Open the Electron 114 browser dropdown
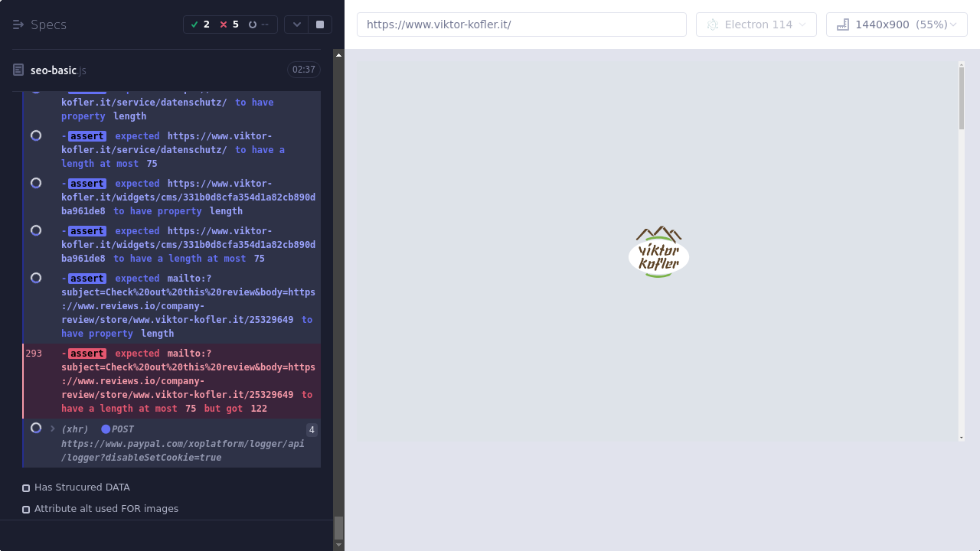 (756, 24)
